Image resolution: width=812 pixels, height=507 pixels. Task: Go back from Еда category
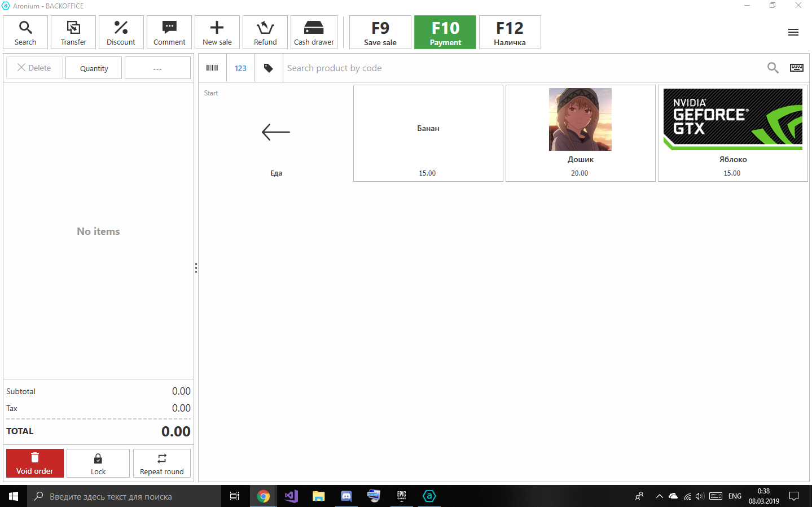tap(276, 133)
